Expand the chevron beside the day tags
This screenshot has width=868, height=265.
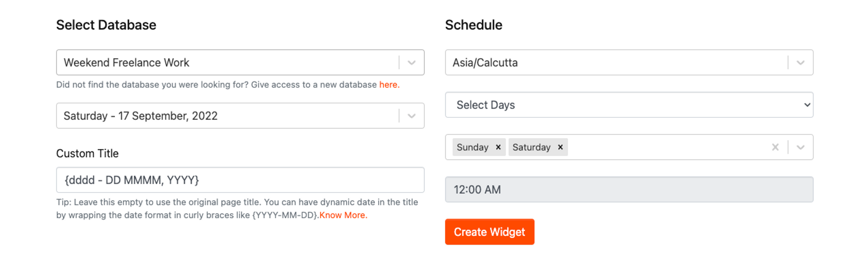point(800,147)
